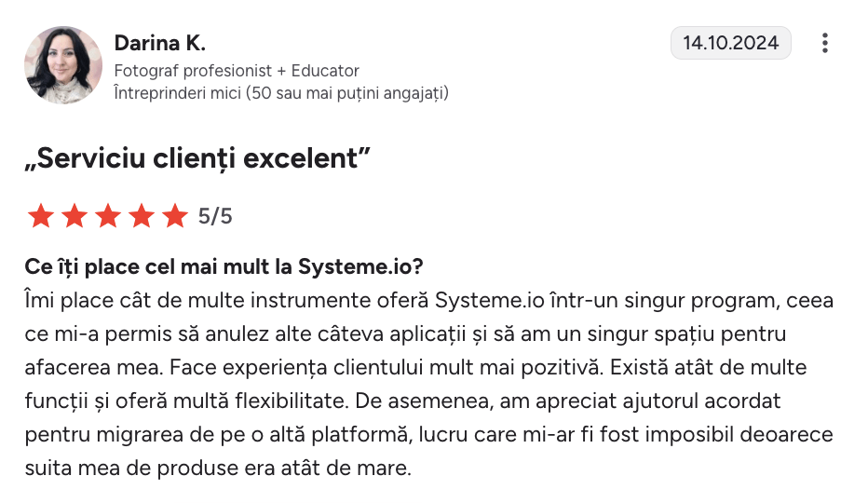
Task: Select the third rating star
Action: pyautogui.click(x=108, y=217)
